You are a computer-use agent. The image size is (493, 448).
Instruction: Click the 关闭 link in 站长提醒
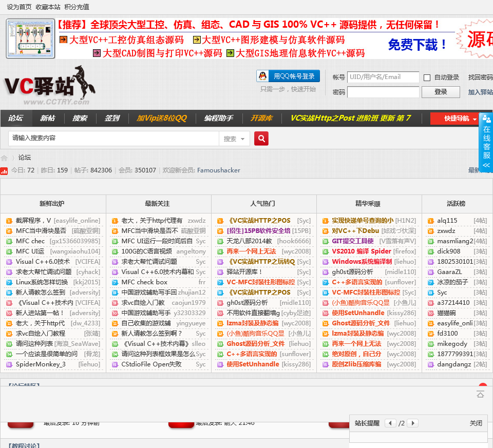[x=476, y=423]
